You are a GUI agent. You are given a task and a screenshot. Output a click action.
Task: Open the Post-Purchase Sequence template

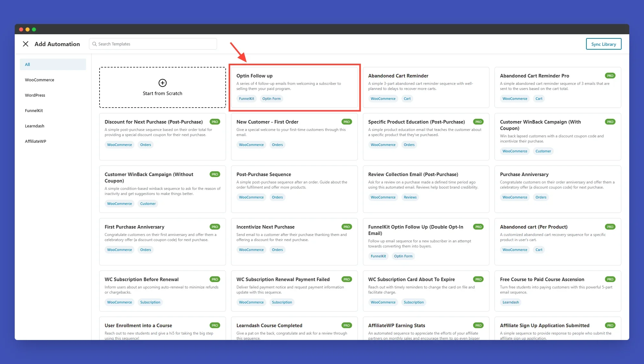(x=294, y=189)
